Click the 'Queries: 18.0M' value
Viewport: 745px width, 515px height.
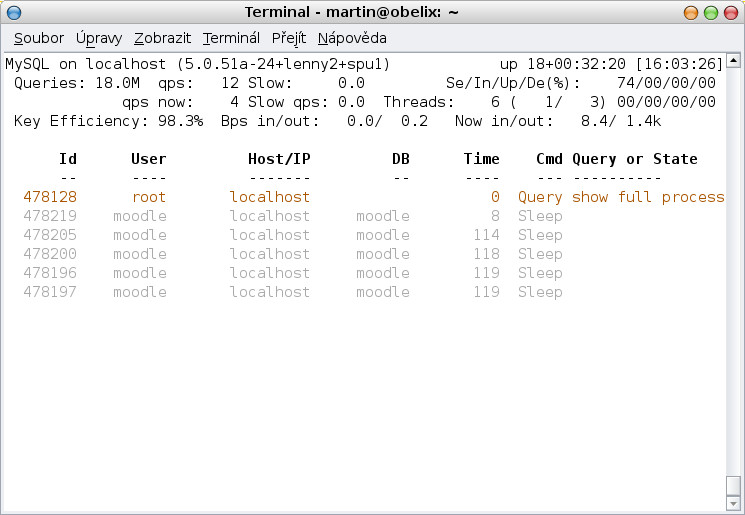(77, 83)
